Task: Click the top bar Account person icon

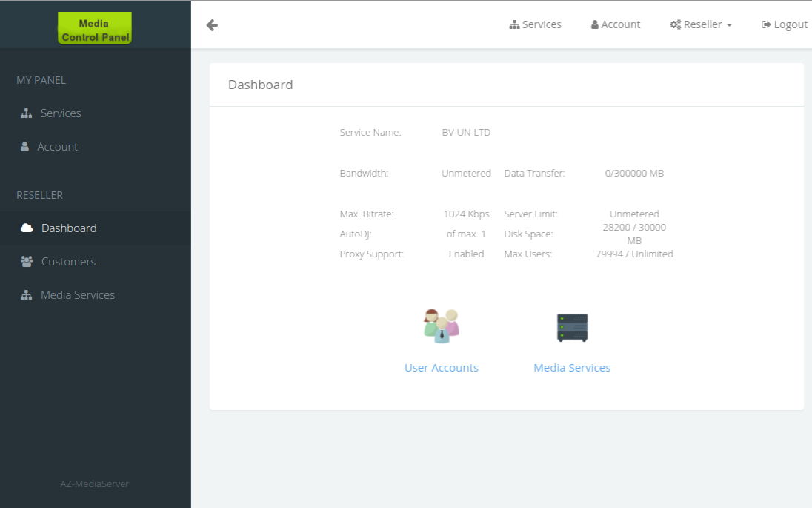Action: point(595,25)
